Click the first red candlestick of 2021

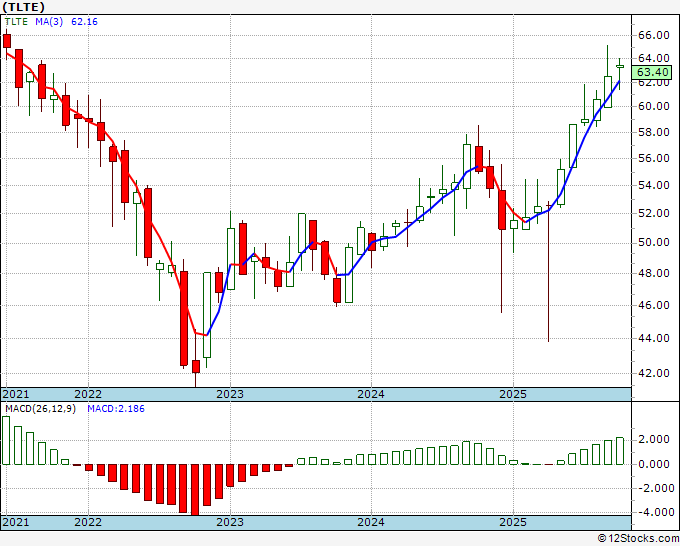(x=7, y=41)
